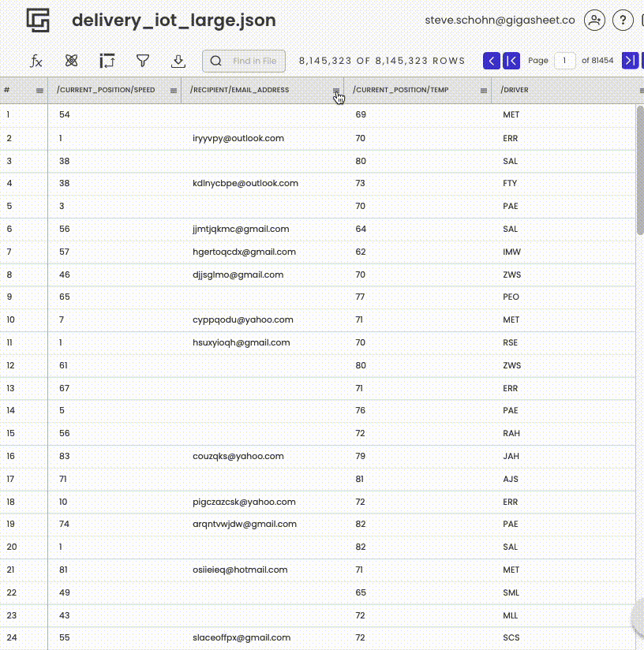Image resolution: width=644 pixels, height=650 pixels.
Task: Click the help question mark icon
Action: point(623,21)
